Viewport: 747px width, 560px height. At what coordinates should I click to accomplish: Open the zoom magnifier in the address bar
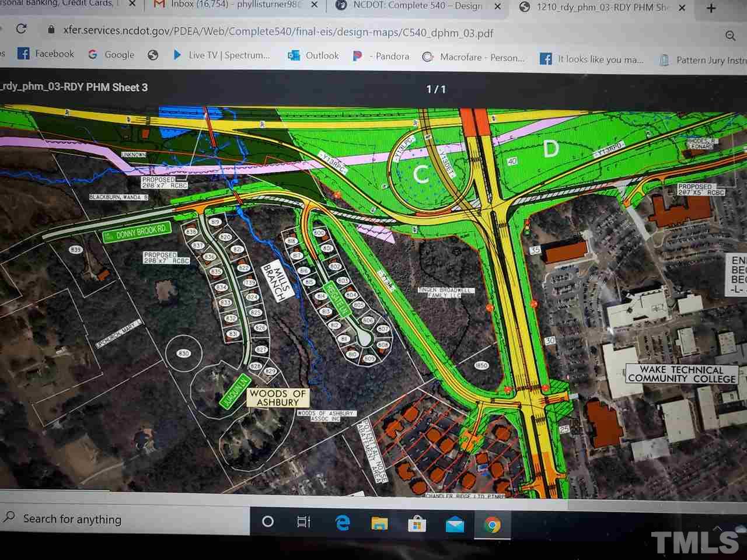(x=730, y=36)
